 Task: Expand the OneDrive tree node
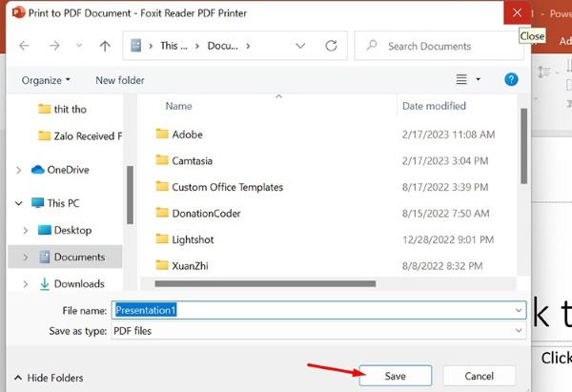(x=19, y=170)
